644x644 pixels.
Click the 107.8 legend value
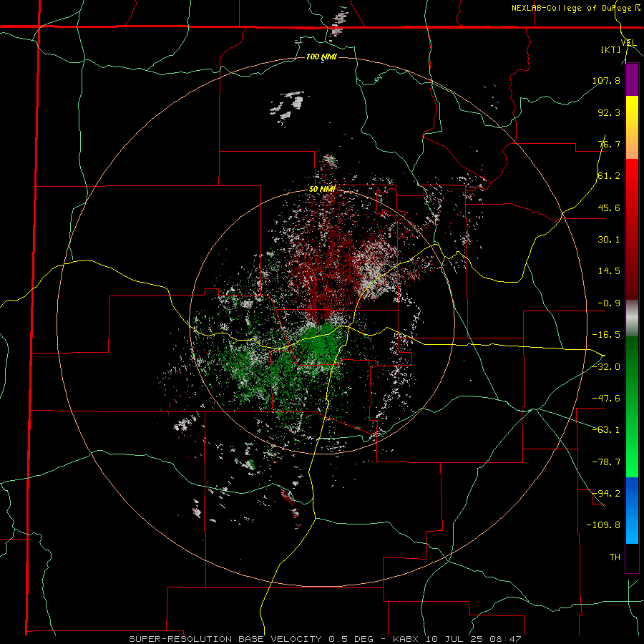click(x=606, y=80)
